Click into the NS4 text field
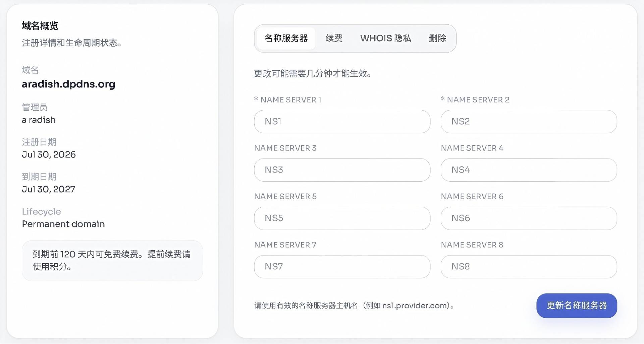This screenshot has height=344, width=644. (x=529, y=170)
